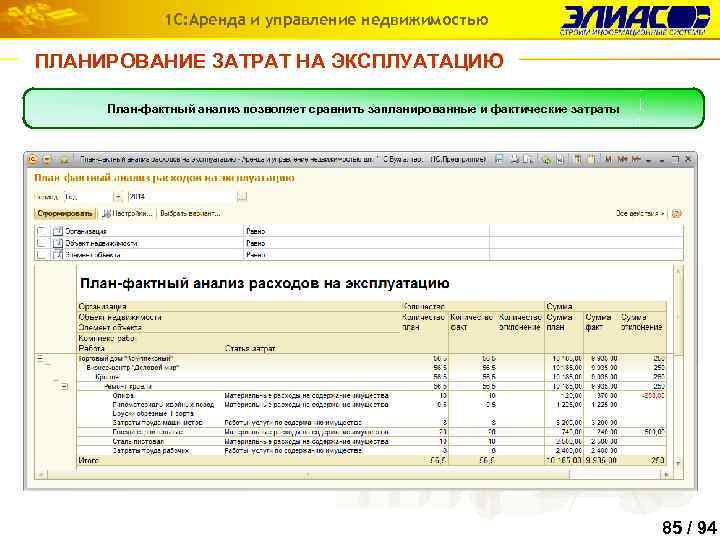
Task: Click empty value cell of Организация filter
Action: (x=586, y=231)
